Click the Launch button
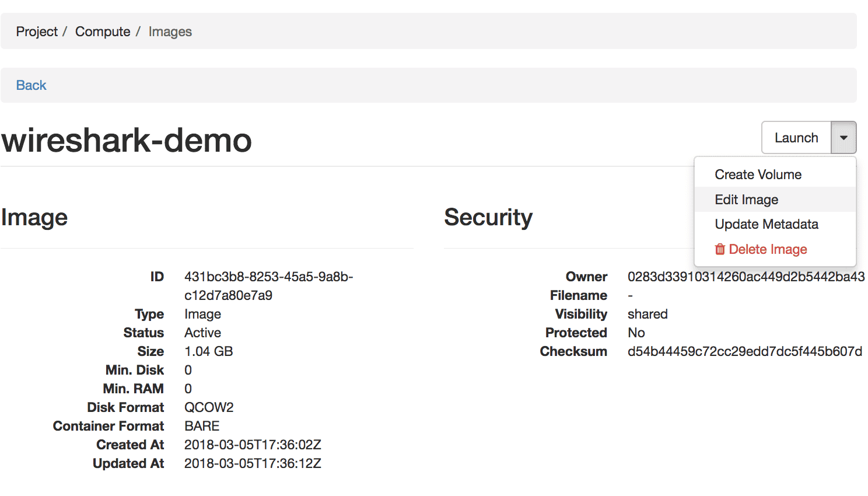The width and height of the screenshot is (868, 496). (x=796, y=138)
